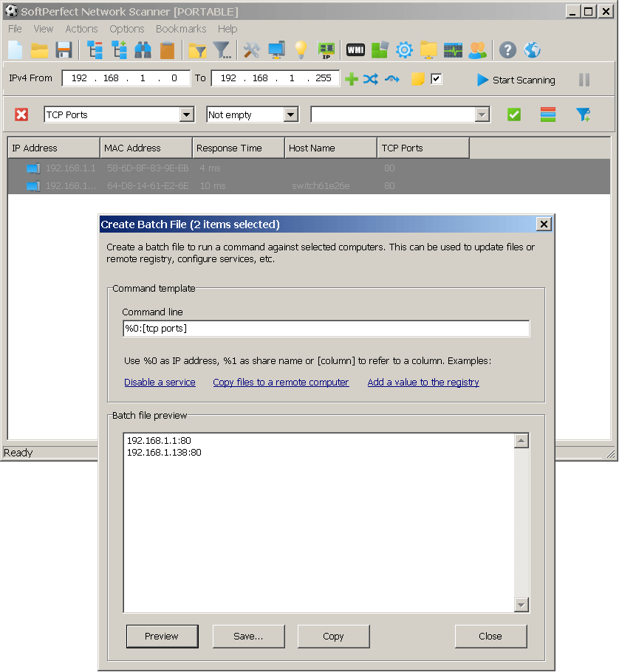Open the WMI query icon

[x=355, y=50]
